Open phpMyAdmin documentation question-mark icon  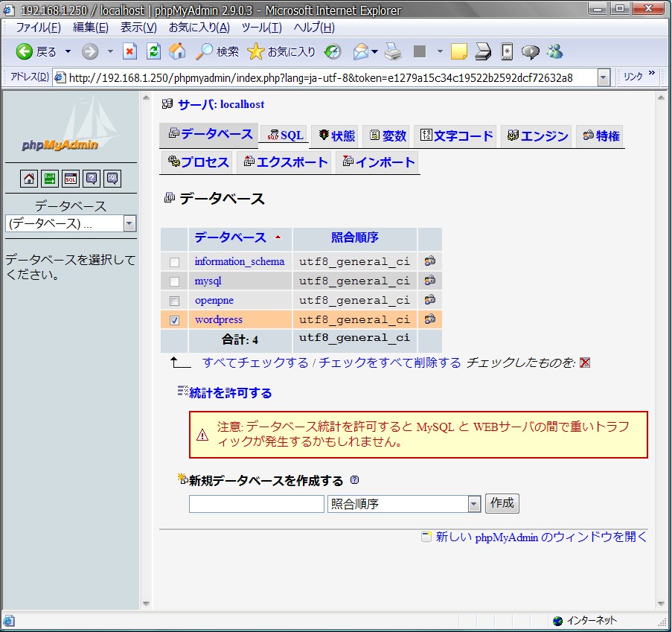pyautogui.click(x=92, y=179)
